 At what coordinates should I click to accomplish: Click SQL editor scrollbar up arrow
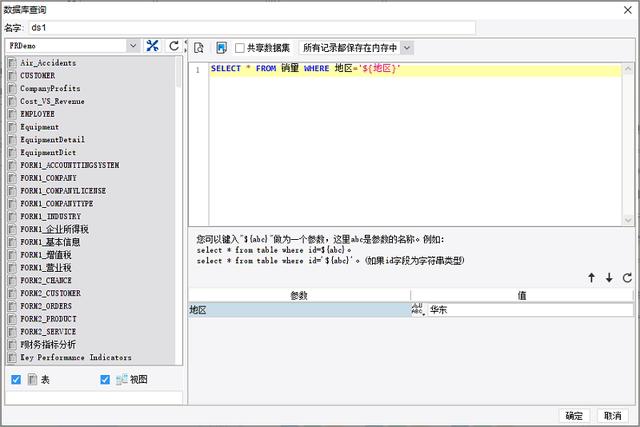point(628,69)
